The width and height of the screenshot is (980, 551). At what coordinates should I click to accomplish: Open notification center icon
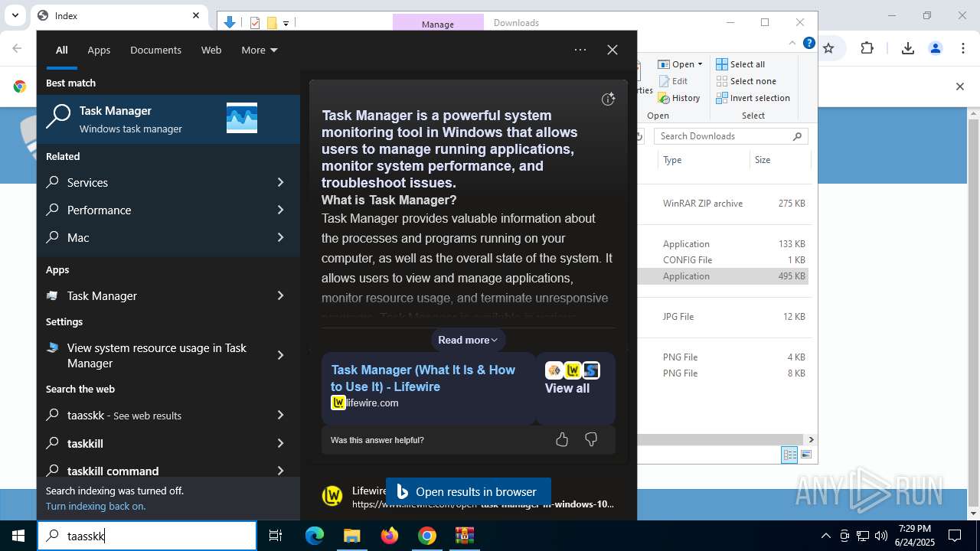pyautogui.click(x=955, y=536)
